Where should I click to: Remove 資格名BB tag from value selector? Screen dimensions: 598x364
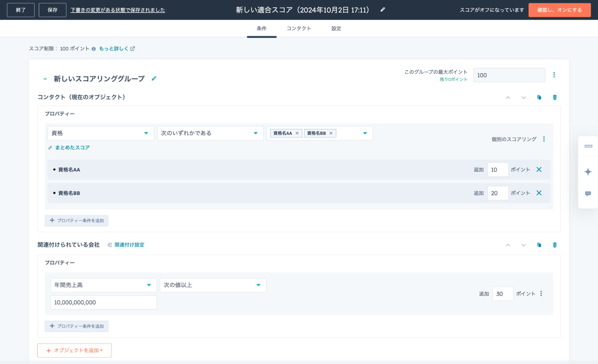[x=331, y=133]
